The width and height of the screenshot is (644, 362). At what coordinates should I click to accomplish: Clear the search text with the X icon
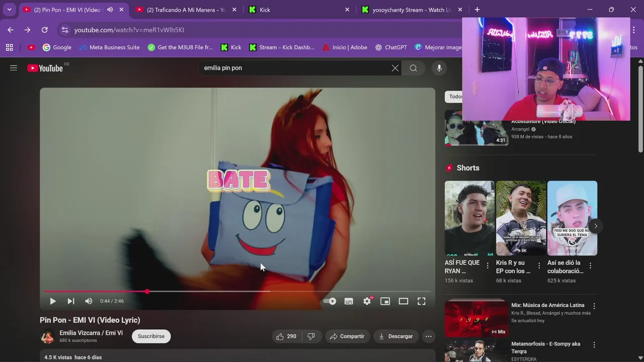(395, 68)
